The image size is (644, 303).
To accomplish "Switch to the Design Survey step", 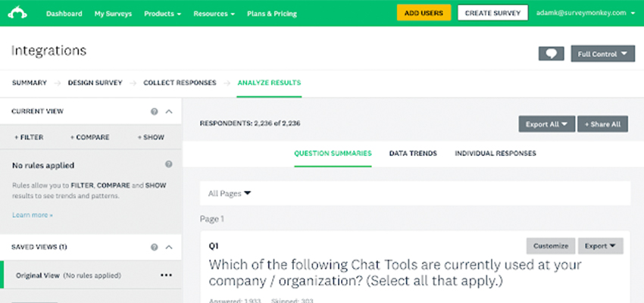I will 95,83.
